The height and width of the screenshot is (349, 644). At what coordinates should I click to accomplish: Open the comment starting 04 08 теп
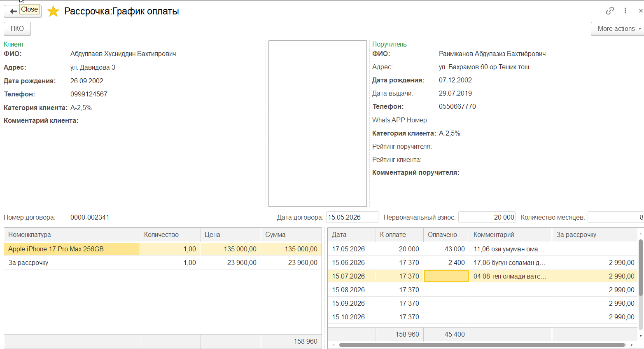[x=510, y=276]
